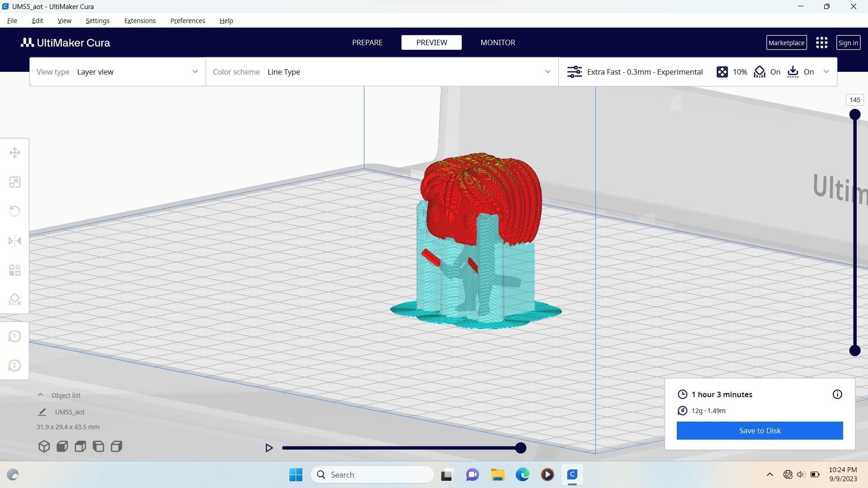
Task: Select extruder 2 button
Action: point(14,365)
